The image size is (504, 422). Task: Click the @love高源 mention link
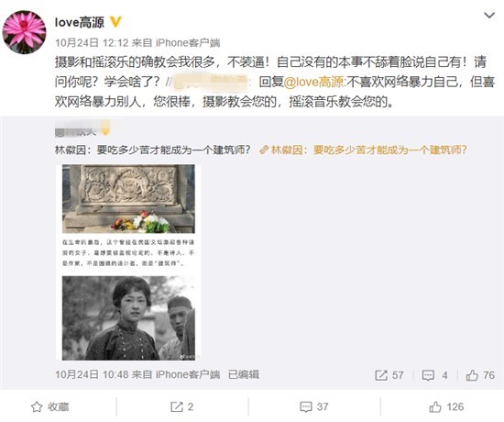click(x=314, y=82)
